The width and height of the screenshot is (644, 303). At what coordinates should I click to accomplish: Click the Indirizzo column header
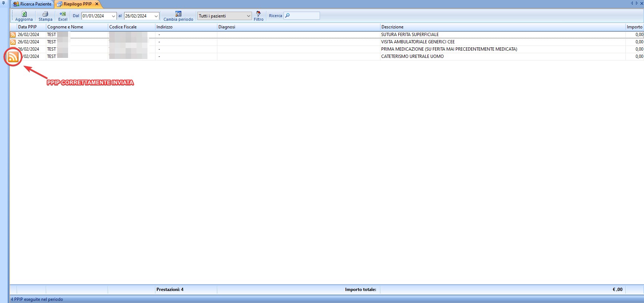coord(186,27)
